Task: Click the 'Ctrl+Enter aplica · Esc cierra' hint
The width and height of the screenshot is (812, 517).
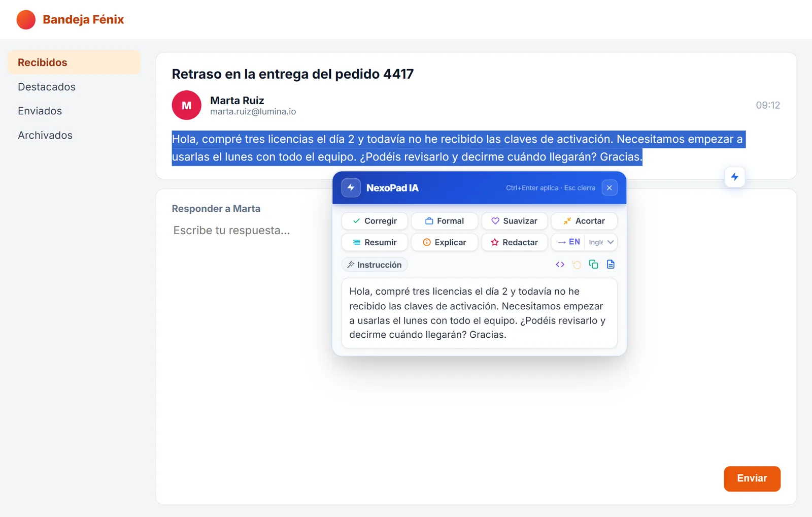Action: tap(551, 188)
